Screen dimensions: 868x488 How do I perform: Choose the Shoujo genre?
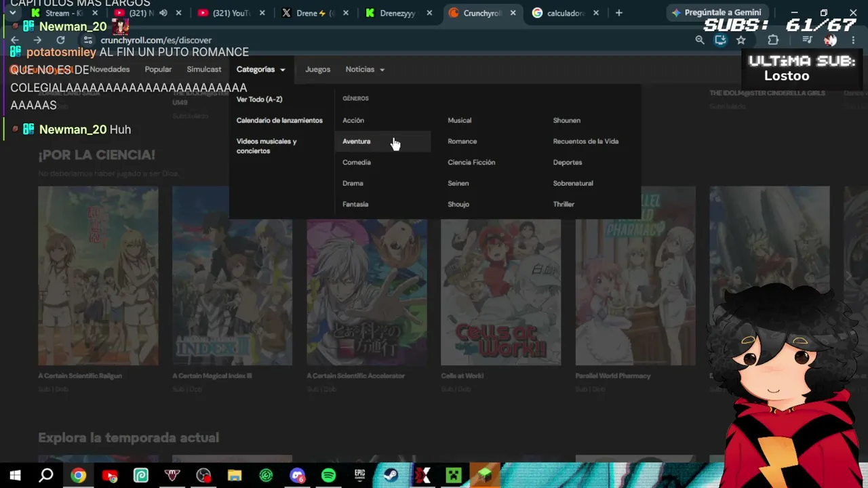click(458, 204)
